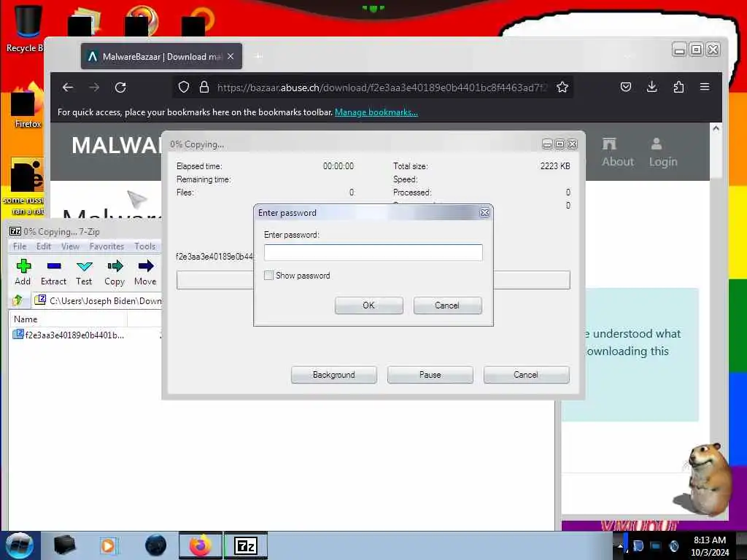Open the Firefox extensions puzzle icon
The width and height of the screenshot is (747, 560).
678,87
